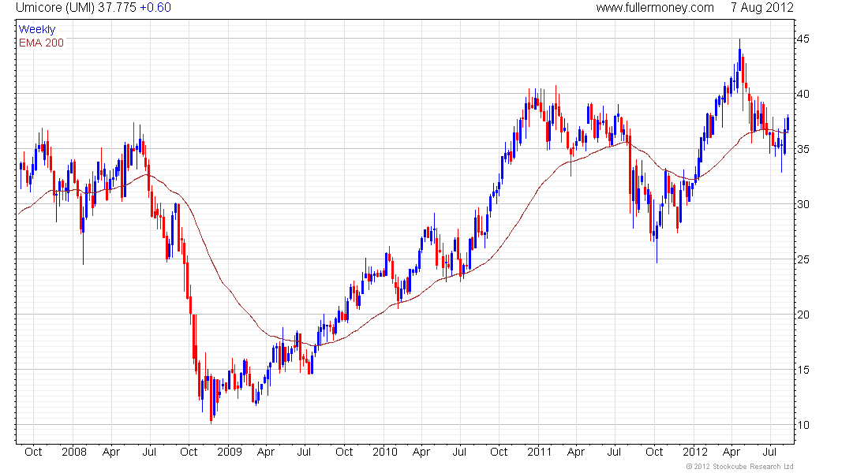Click the 40 price axis label

pyautogui.click(x=803, y=94)
